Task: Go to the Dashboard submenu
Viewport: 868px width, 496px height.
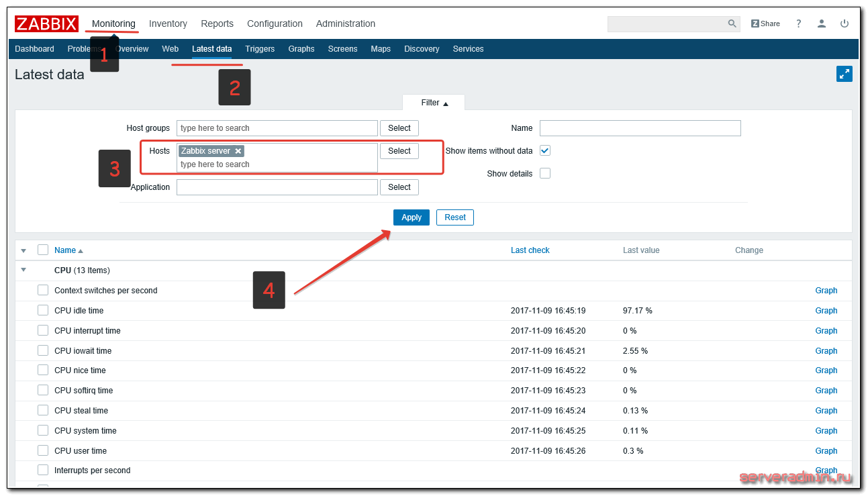Action: (x=34, y=49)
